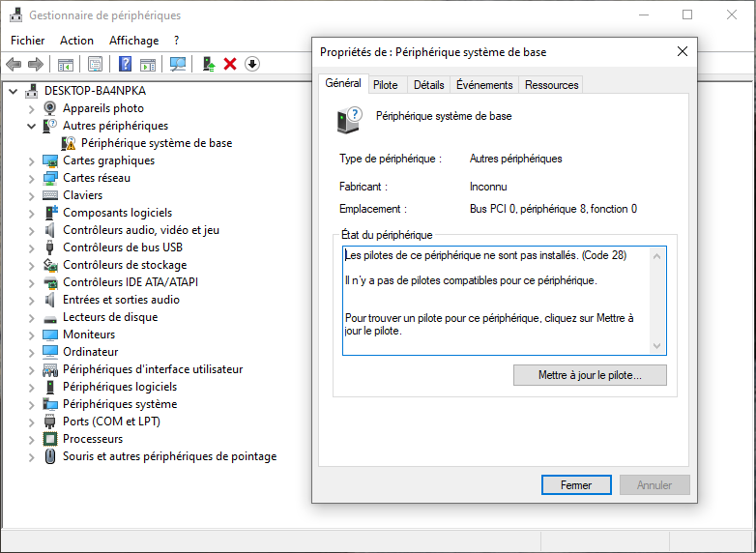The width and height of the screenshot is (756, 553).
Task: Click the blue Help toolbar icon
Action: click(125, 64)
